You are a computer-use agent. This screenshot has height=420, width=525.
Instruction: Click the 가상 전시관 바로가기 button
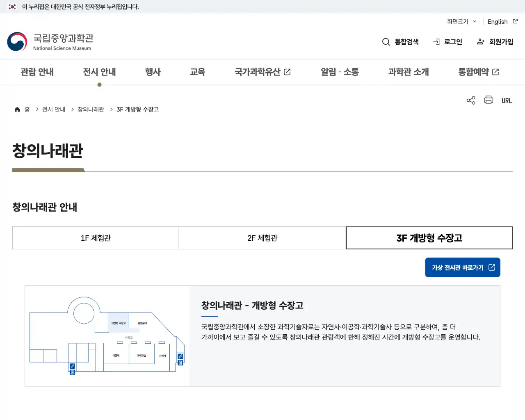tap(463, 267)
